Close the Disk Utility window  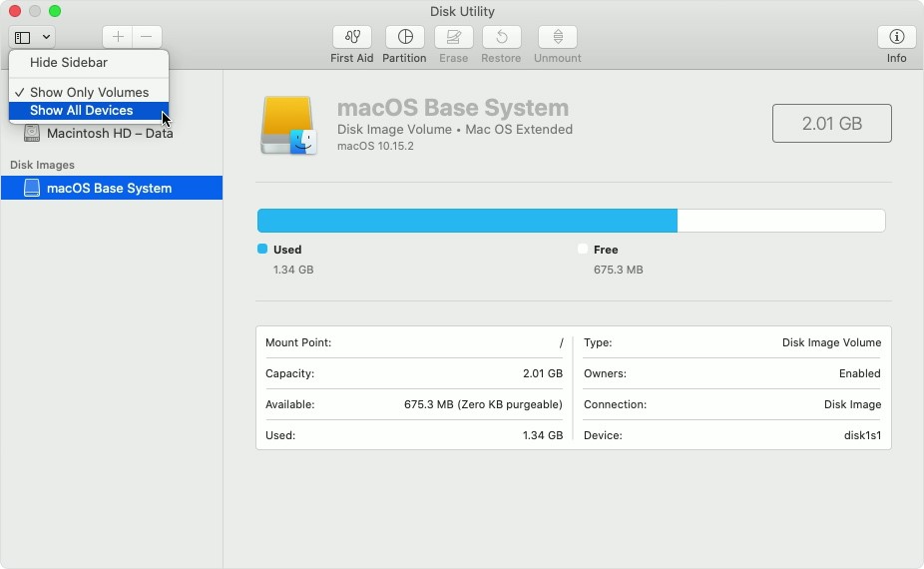point(15,11)
